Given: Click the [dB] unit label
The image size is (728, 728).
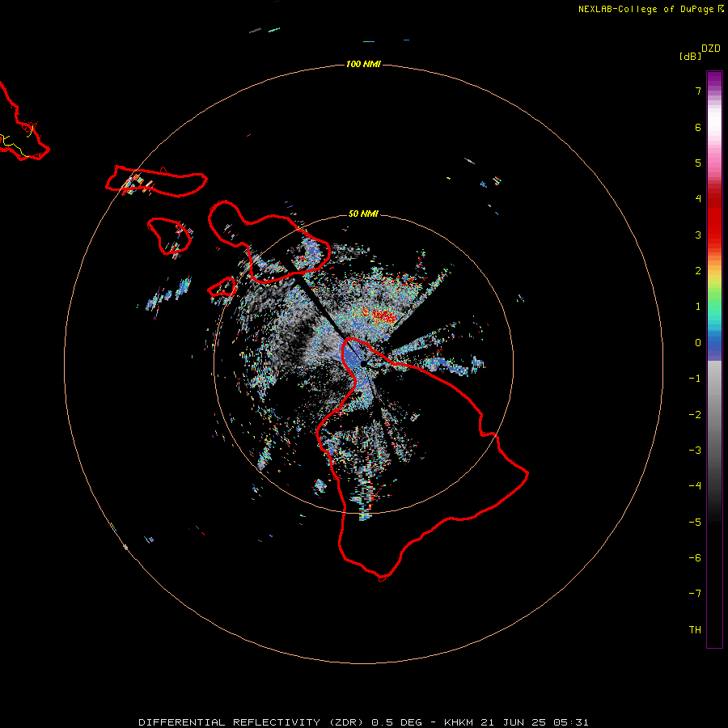Looking at the screenshot, I should [690, 56].
